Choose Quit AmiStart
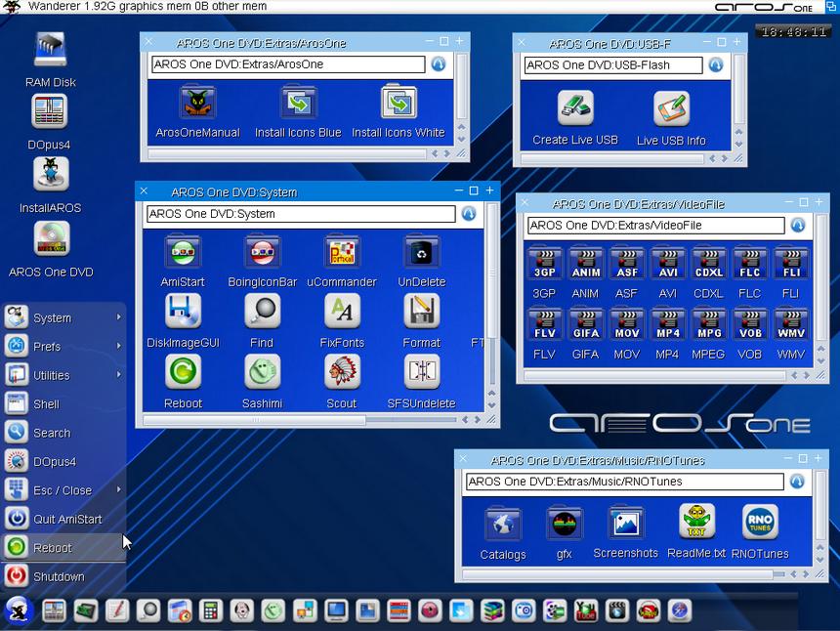 coord(63,519)
